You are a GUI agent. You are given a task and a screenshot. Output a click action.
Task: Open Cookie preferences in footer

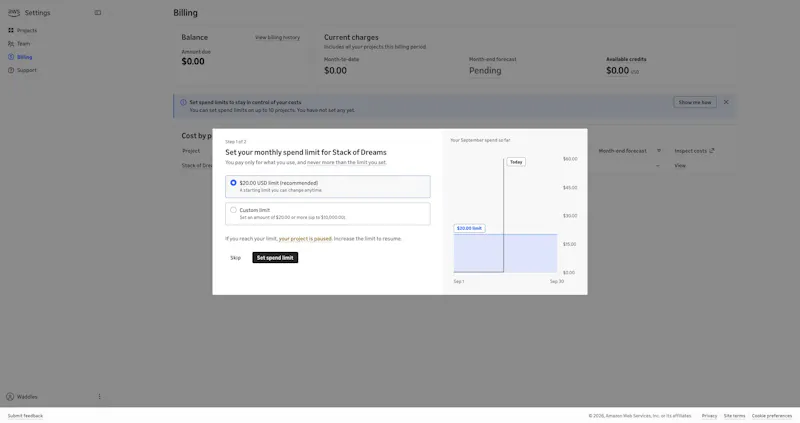[x=772, y=416]
